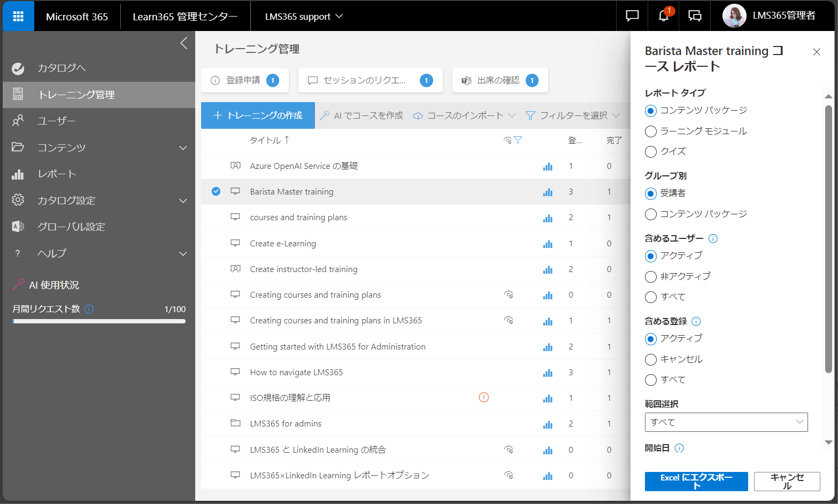Open LMS365×LinkedIn Learning レポートオプション course

pyautogui.click(x=340, y=475)
